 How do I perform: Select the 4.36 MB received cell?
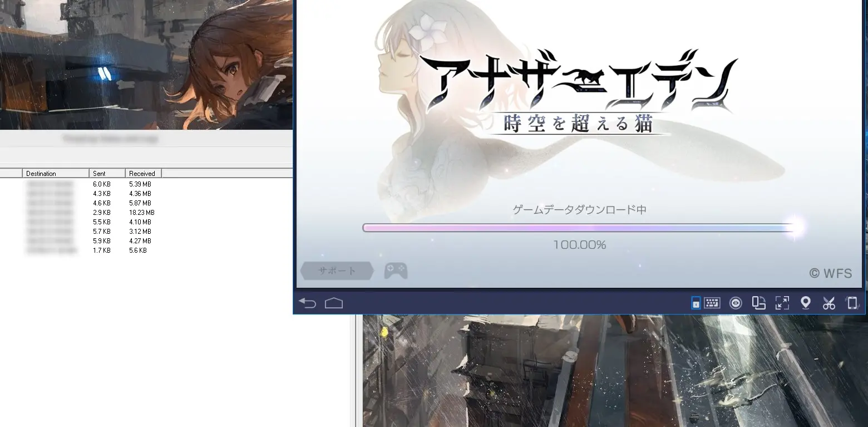(x=140, y=194)
